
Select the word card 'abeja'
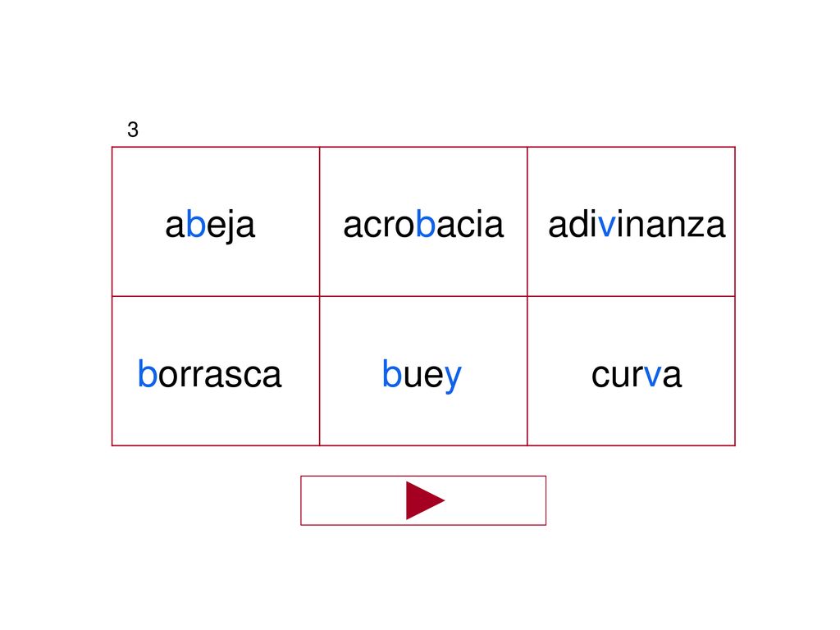pyautogui.click(x=216, y=221)
